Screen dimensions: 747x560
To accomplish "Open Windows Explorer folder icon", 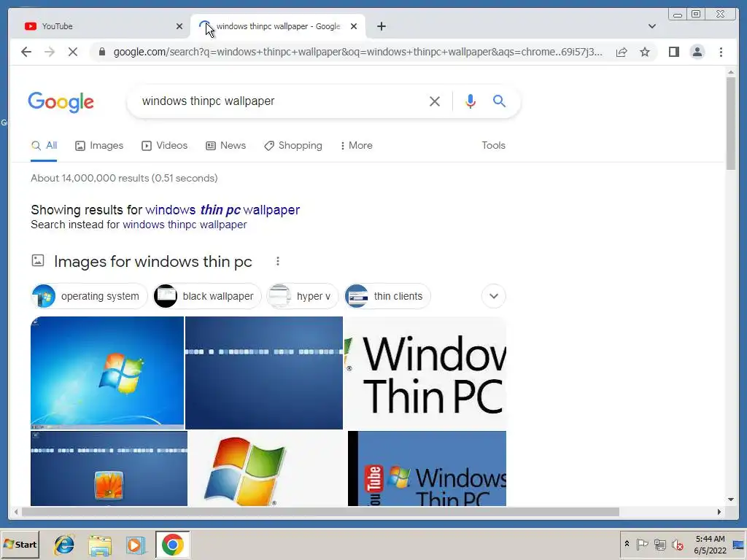I will 100,545.
